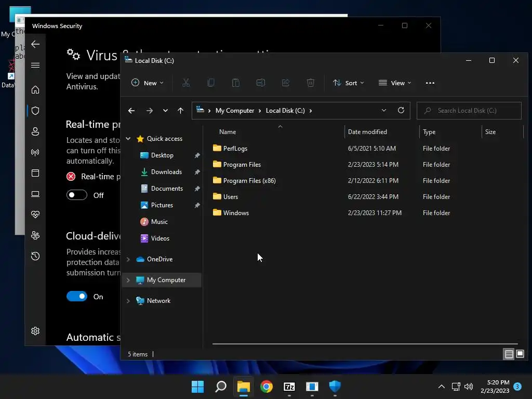Open Windows Security settings gear icon
The width and height of the screenshot is (532, 399).
coord(35,331)
